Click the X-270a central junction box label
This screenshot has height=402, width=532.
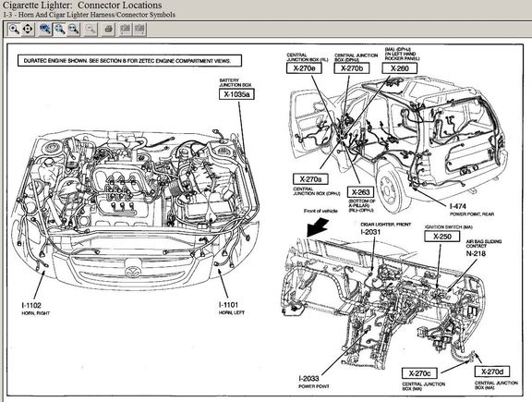[x=310, y=179]
